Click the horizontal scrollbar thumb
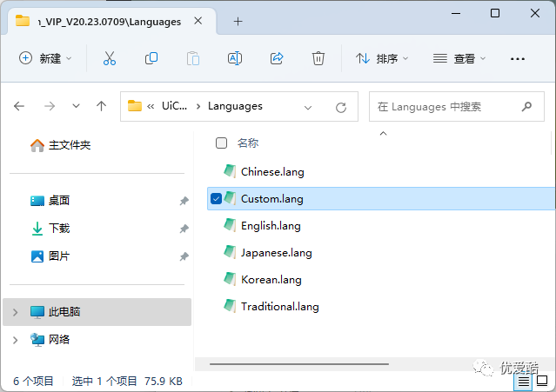This screenshot has height=392, width=556. [x=299, y=363]
